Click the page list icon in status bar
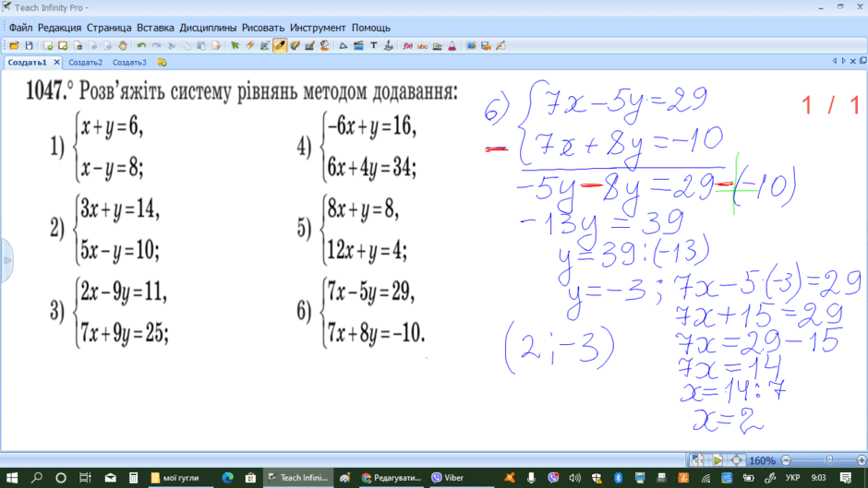The width and height of the screenshot is (868, 488). point(697,459)
